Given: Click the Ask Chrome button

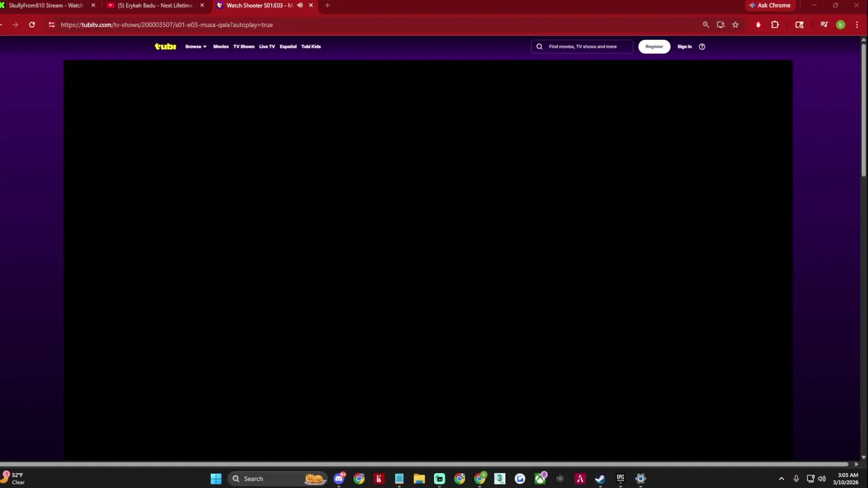Looking at the screenshot, I should click(770, 5).
